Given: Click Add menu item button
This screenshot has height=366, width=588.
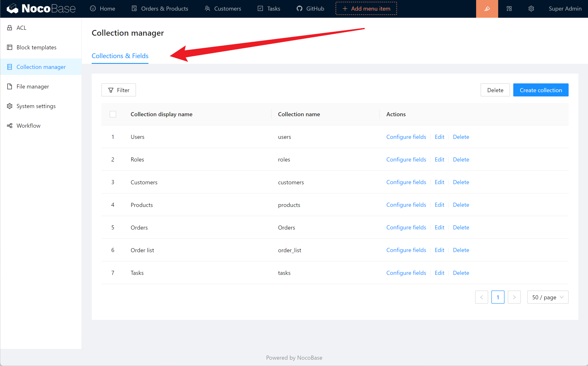Looking at the screenshot, I should tap(366, 9).
